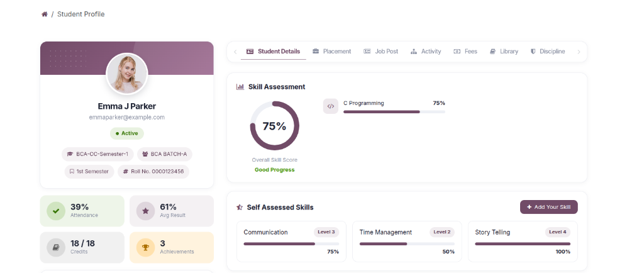644x273 pixels.
Task: Click Emma J Parker's profile photo
Action: [127, 74]
